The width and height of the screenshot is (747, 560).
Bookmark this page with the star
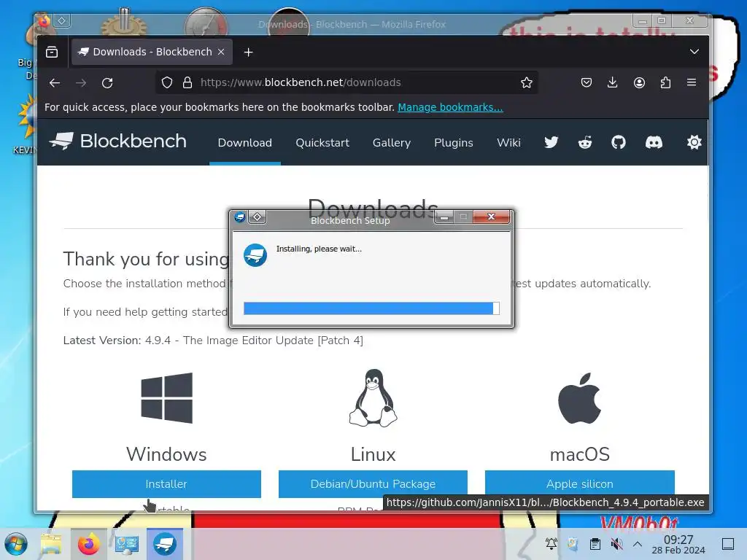pyautogui.click(x=527, y=82)
